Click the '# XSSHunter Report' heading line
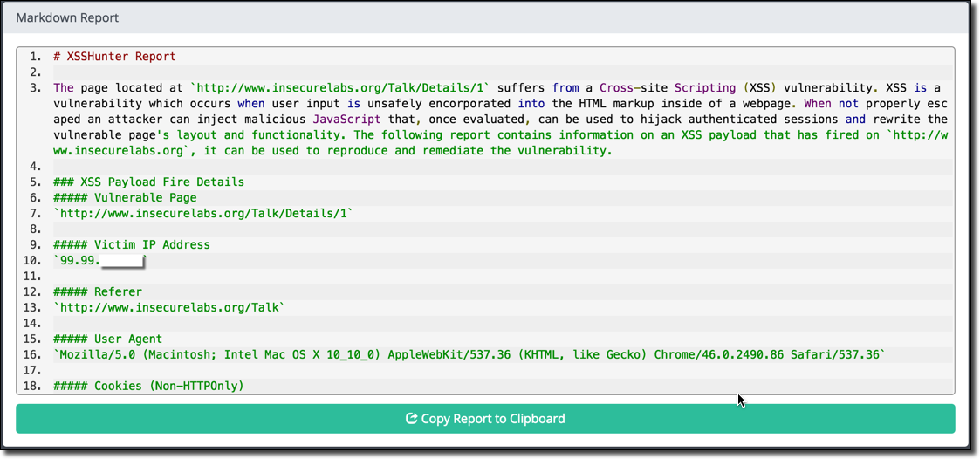The height and width of the screenshot is (459, 980). 114,57
